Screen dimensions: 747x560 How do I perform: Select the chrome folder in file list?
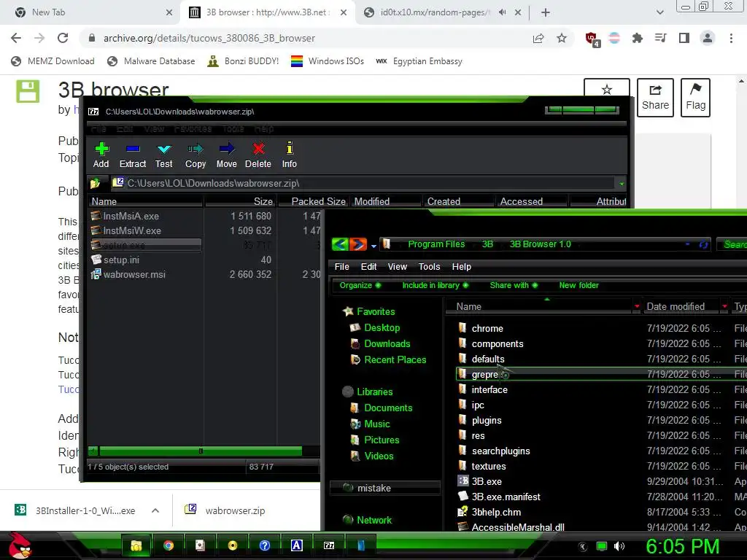pyautogui.click(x=480, y=329)
